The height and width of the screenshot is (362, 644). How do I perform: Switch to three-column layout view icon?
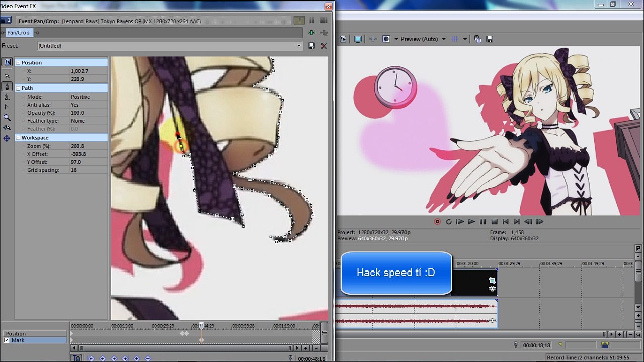coord(324,21)
